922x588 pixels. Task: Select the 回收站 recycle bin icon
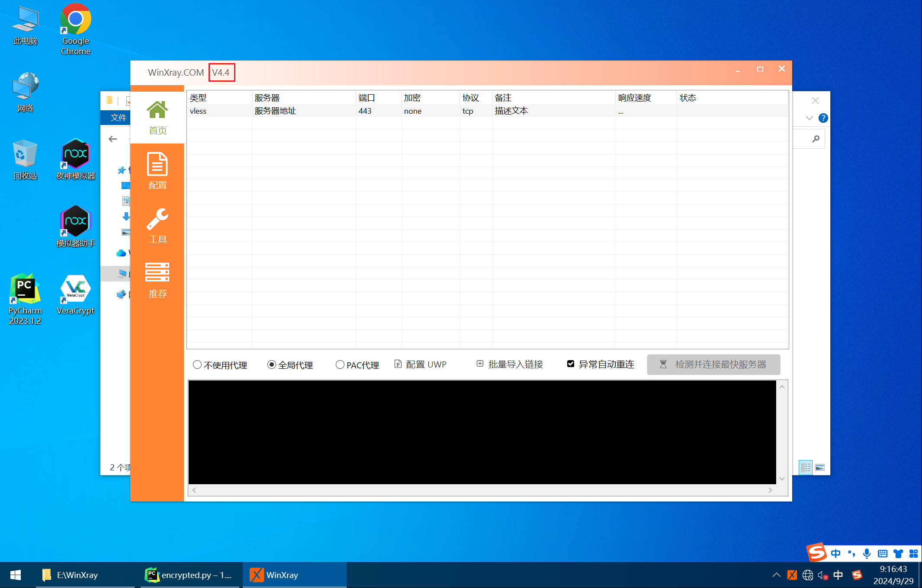coord(25,160)
